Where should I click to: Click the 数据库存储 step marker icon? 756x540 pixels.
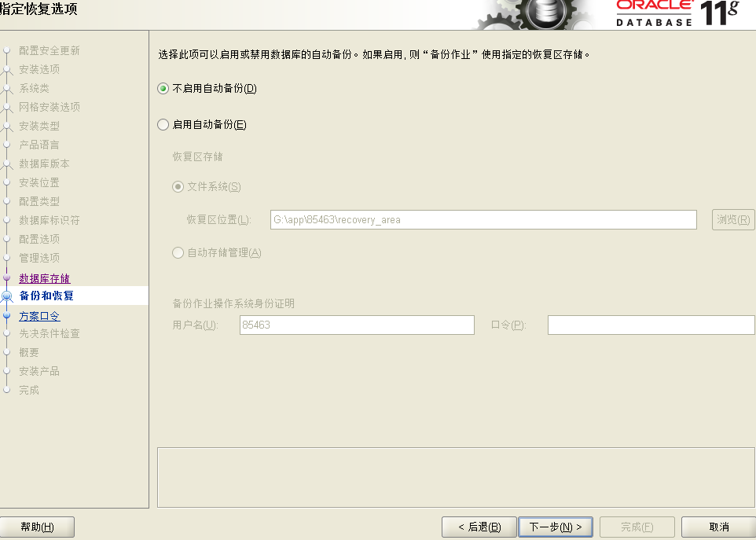click(7, 277)
